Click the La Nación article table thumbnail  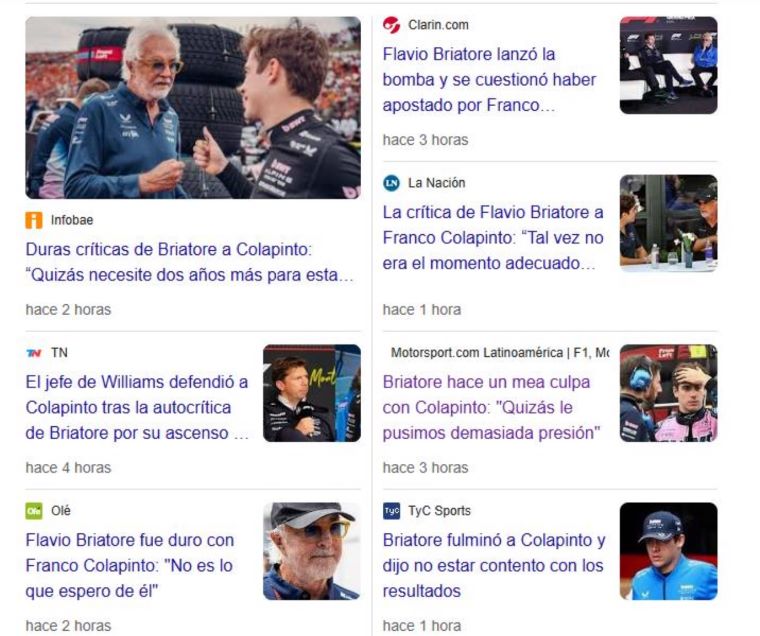[668, 223]
